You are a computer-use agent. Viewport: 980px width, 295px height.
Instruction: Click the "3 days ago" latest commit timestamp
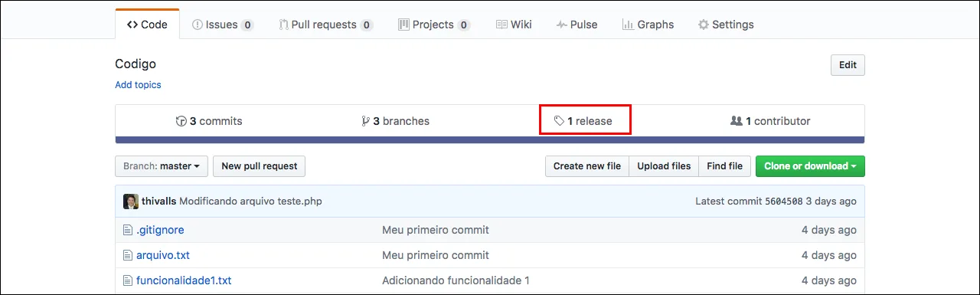tap(831, 202)
